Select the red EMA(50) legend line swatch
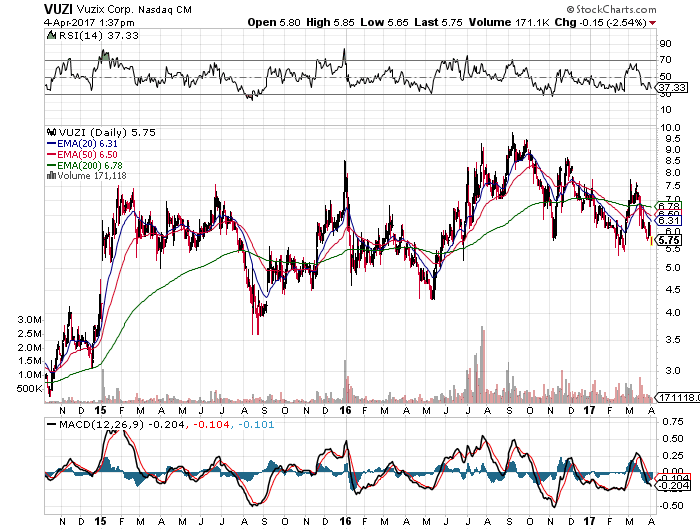 (51, 155)
